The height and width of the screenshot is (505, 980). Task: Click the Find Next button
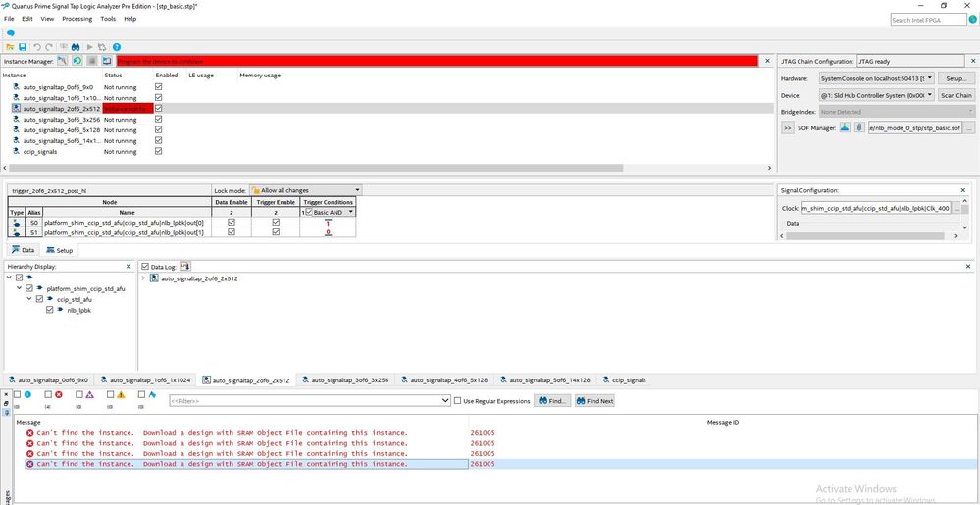pyautogui.click(x=595, y=401)
